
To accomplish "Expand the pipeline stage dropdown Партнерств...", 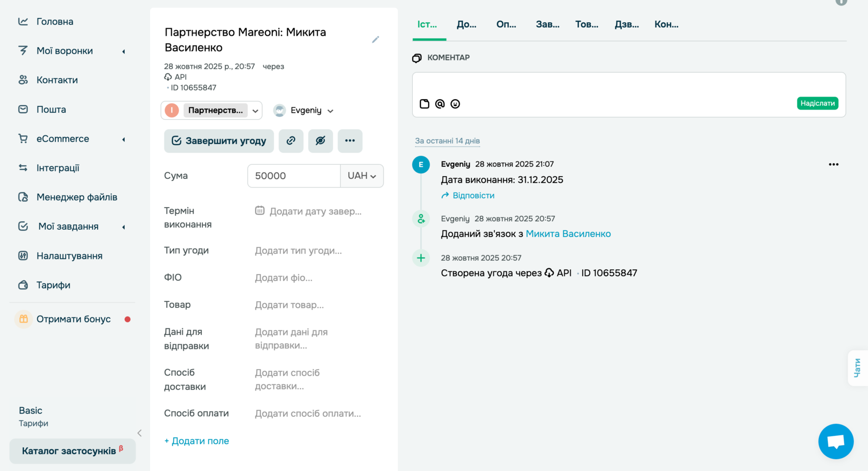I will coord(255,111).
